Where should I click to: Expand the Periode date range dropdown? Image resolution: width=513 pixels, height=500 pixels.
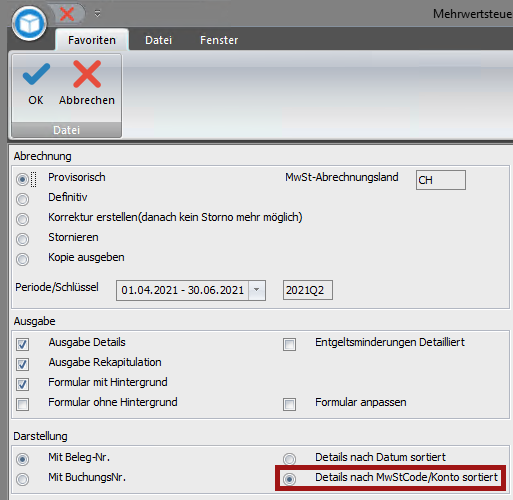pyautogui.click(x=257, y=290)
